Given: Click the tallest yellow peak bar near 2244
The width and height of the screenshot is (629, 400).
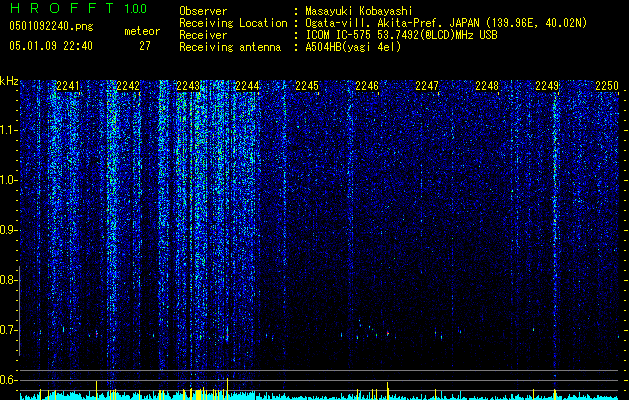Looking at the screenshot, I should [227, 388].
